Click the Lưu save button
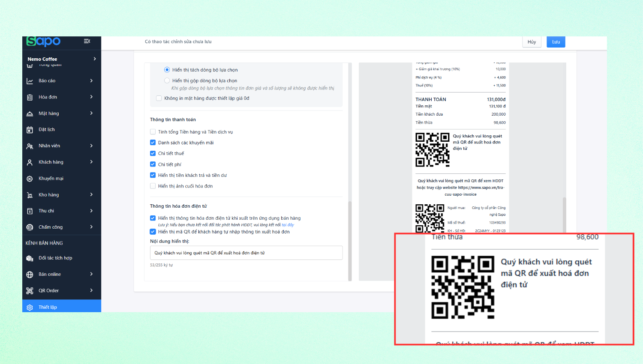This screenshot has width=643, height=364. pyautogui.click(x=556, y=42)
